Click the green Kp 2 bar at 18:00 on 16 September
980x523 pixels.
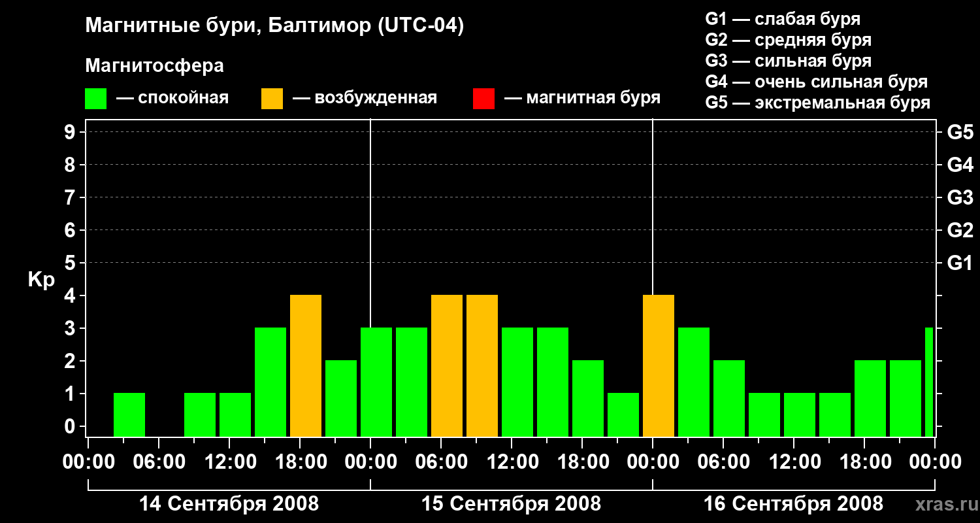click(x=870, y=398)
